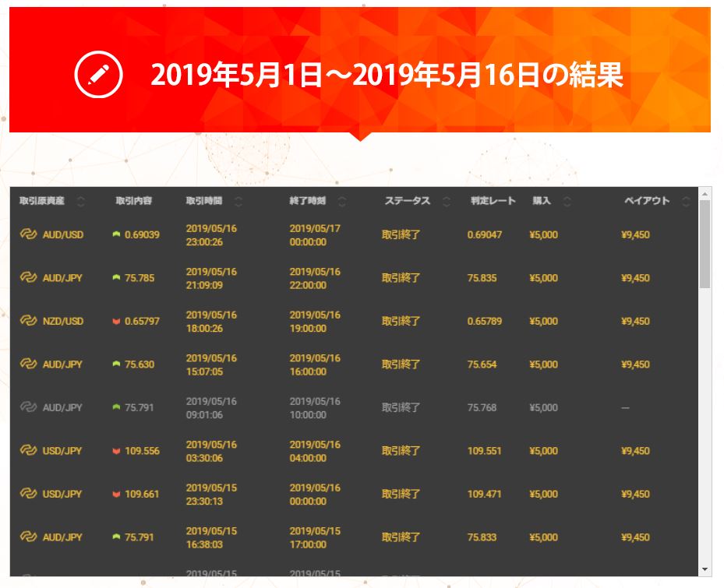Sort by 終了時刻 column arrows
This screenshot has height=588, width=724.
pos(342,201)
